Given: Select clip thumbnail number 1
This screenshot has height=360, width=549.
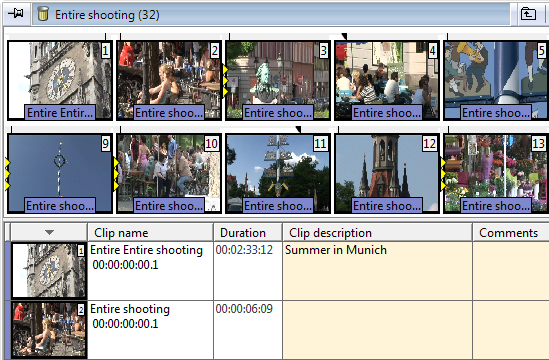Looking at the screenshot, I should click(x=60, y=81).
